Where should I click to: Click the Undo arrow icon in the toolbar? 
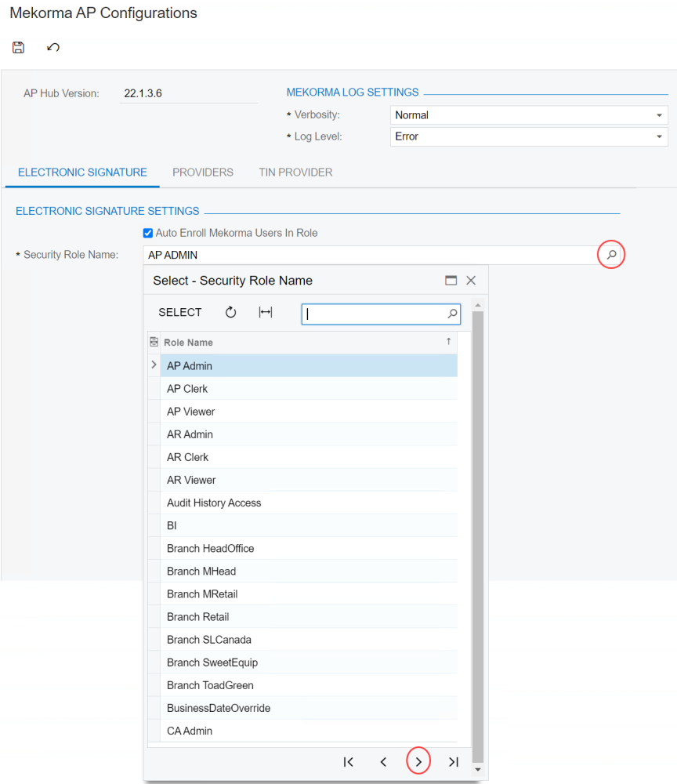pos(53,48)
